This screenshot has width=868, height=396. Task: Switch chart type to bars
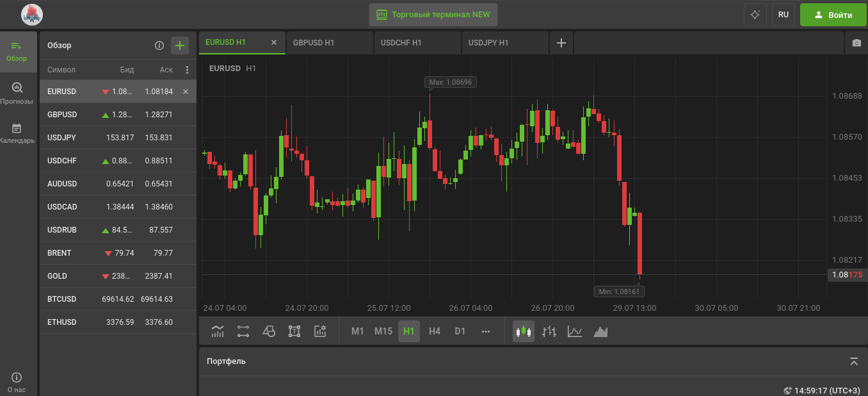(549, 331)
